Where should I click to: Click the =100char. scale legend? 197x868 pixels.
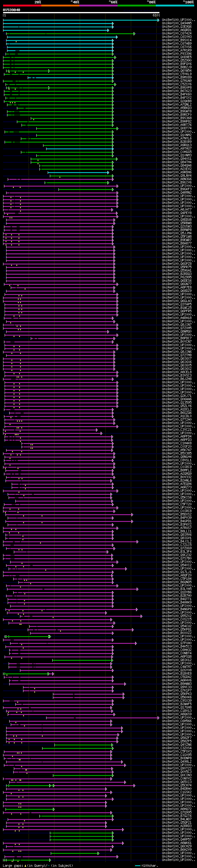pyautogui.click(x=146, y=866)
